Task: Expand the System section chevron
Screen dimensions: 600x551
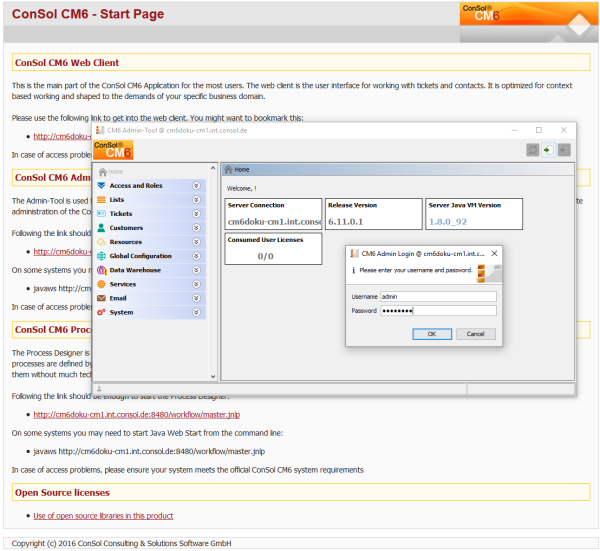Action: click(196, 312)
